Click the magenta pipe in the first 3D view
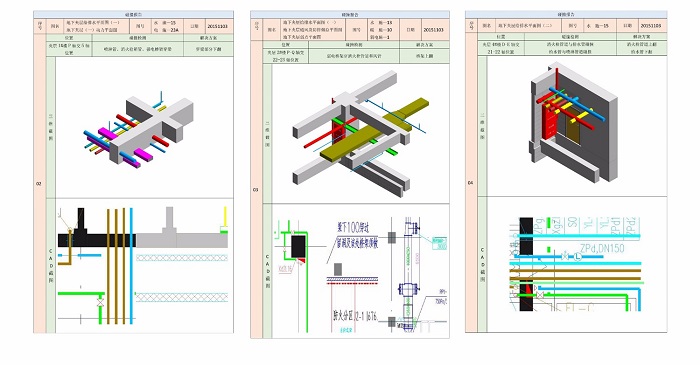Image resolution: width=700 pixels, height=365 pixels. pos(108,133)
